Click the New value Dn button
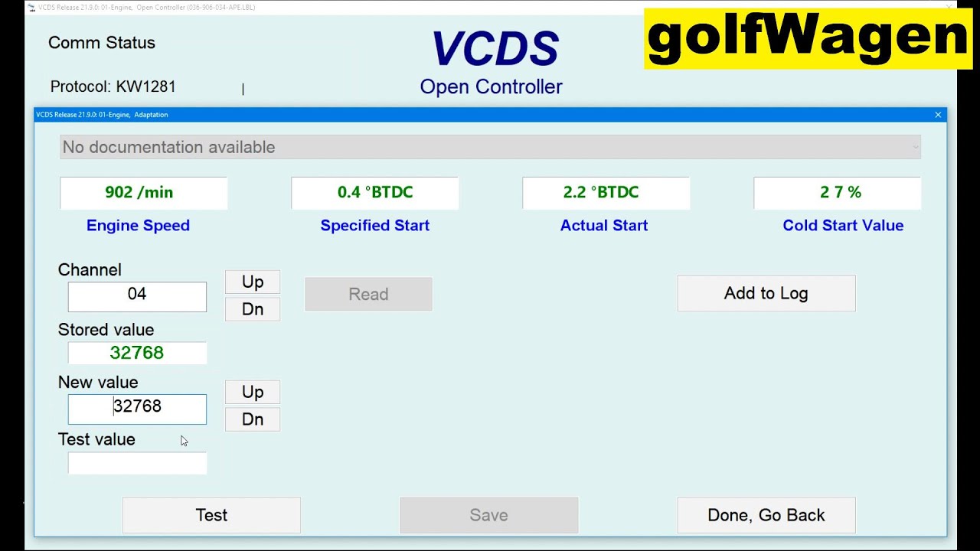 point(253,419)
